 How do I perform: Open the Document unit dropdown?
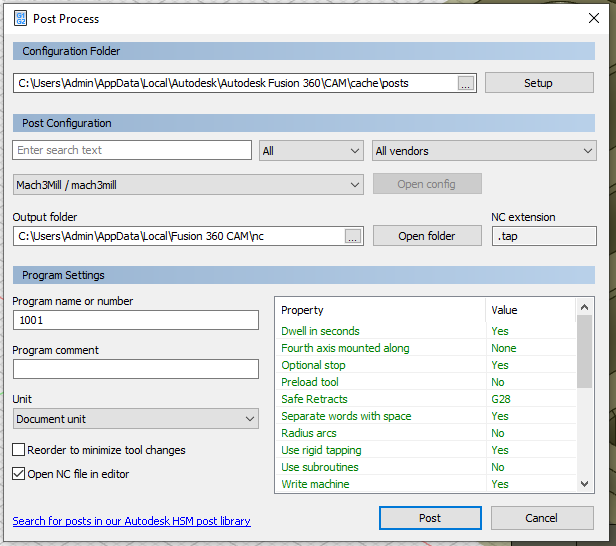[x=136, y=419]
